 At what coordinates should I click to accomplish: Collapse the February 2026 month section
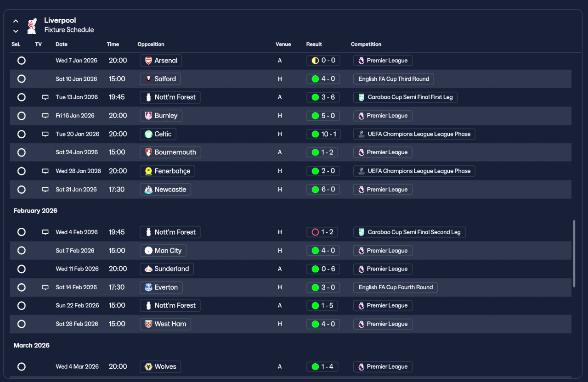pyautogui.click(x=35, y=211)
